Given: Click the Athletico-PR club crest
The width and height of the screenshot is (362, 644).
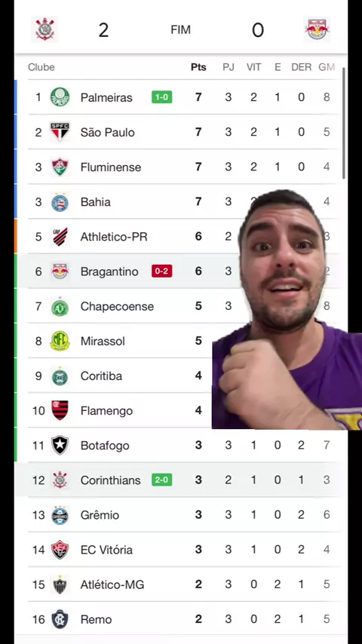Looking at the screenshot, I should pyautogui.click(x=60, y=237).
